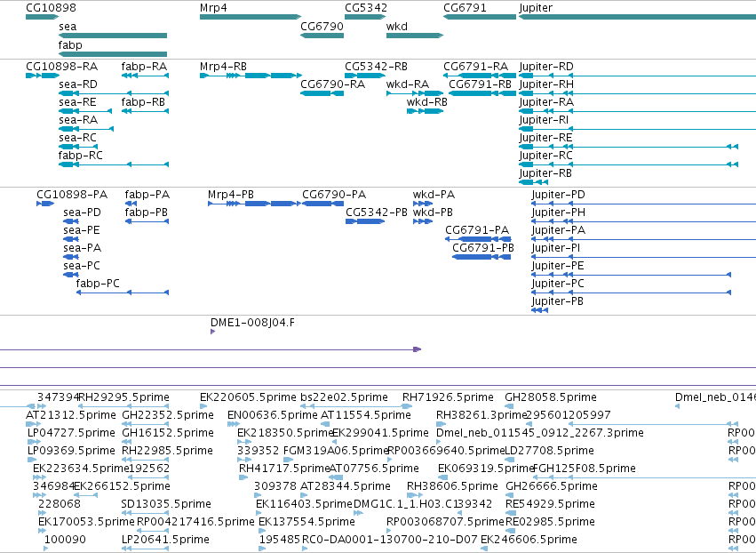Select the wkd gene label
The image size is (756, 553).
397,27
